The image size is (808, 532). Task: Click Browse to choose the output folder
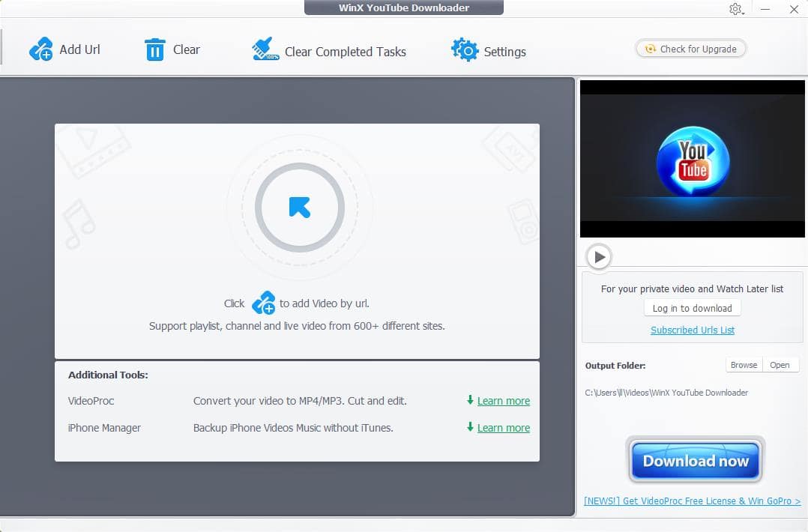click(744, 365)
